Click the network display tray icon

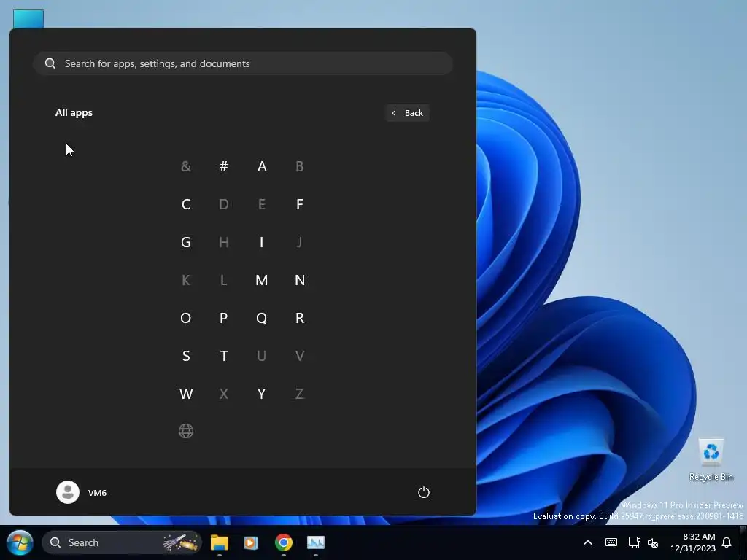tap(634, 542)
